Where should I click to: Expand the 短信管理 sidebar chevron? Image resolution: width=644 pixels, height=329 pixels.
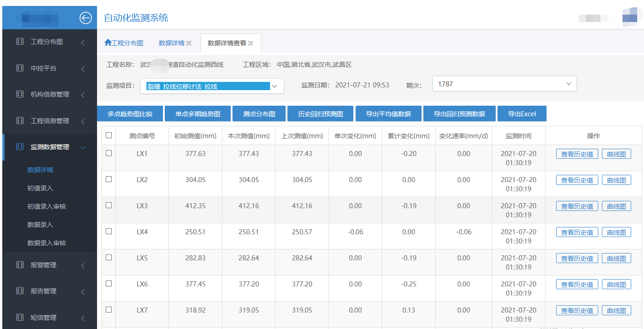point(83,318)
